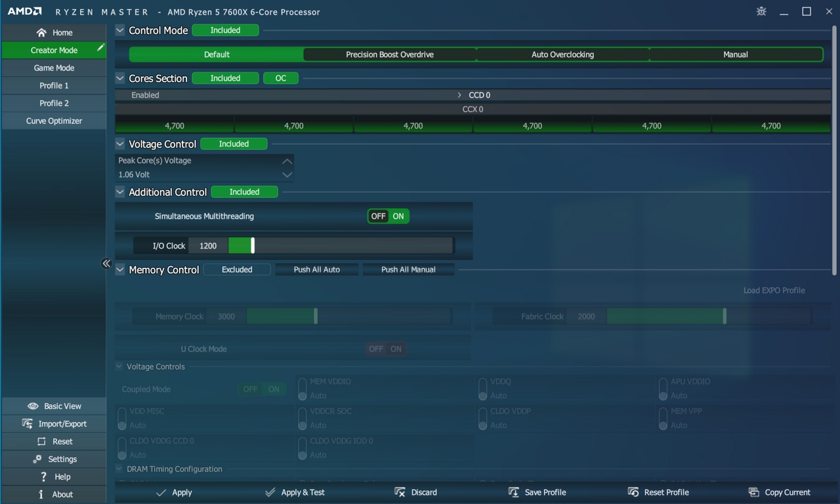Image resolution: width=840 pixels, height=504 pixels.
Task: Click Load EXPO Profile link
Action: coord(774,290)
